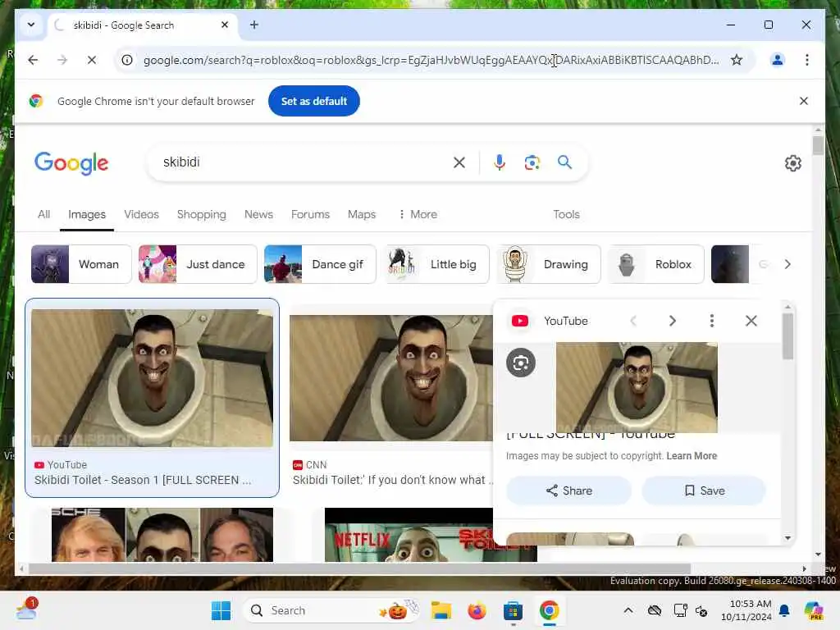Click the Chrome taskbar icon
The height and width of the screenshot is (630, 840).
[549, 610]
